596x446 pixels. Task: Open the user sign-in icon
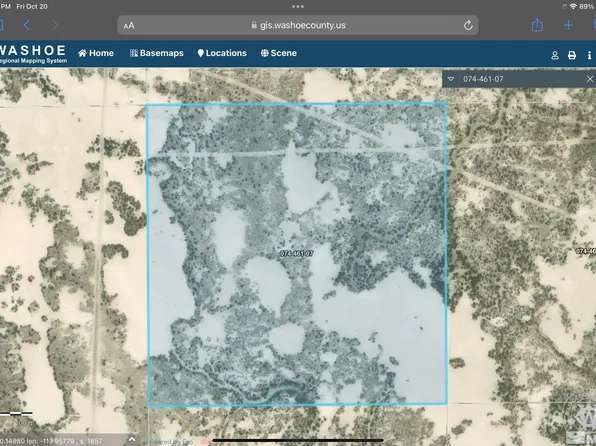point(555,56)
